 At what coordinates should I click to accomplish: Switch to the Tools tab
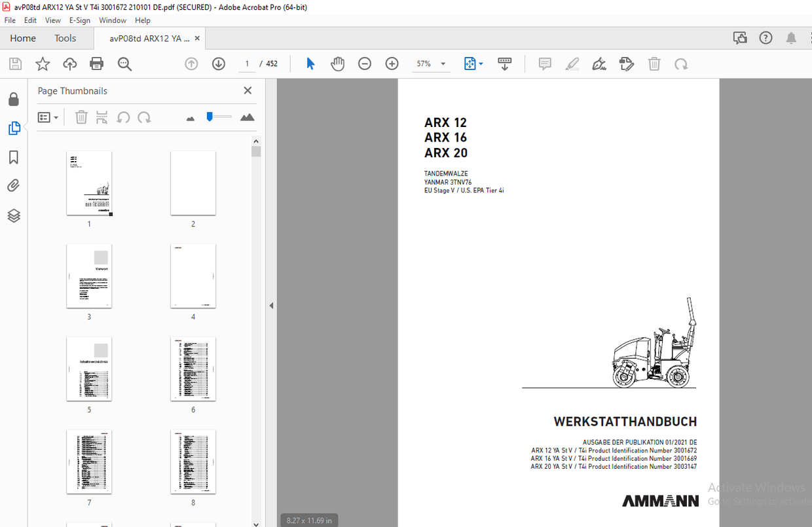(x=65, y=38)
